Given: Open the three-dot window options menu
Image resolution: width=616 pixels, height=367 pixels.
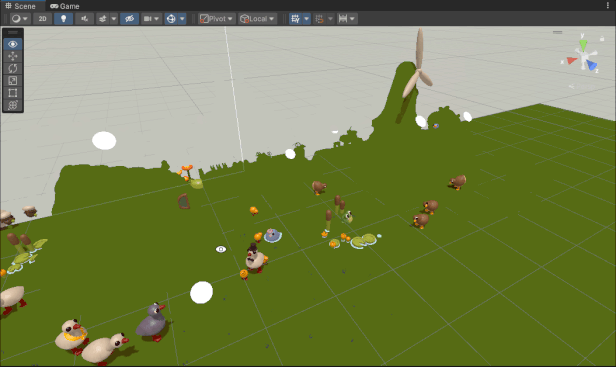Looking at the screenshot, I should tap(608, 6).
